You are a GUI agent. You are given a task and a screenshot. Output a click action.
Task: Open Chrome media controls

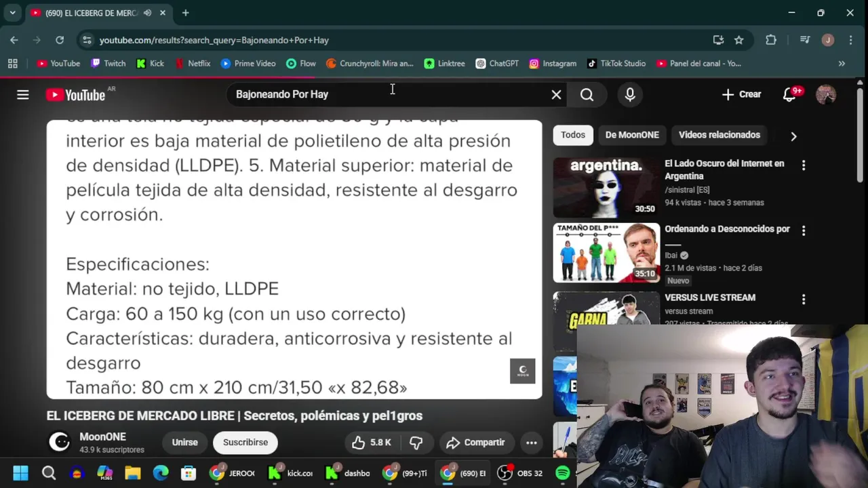pyautogui.click(x=805, y=40)
